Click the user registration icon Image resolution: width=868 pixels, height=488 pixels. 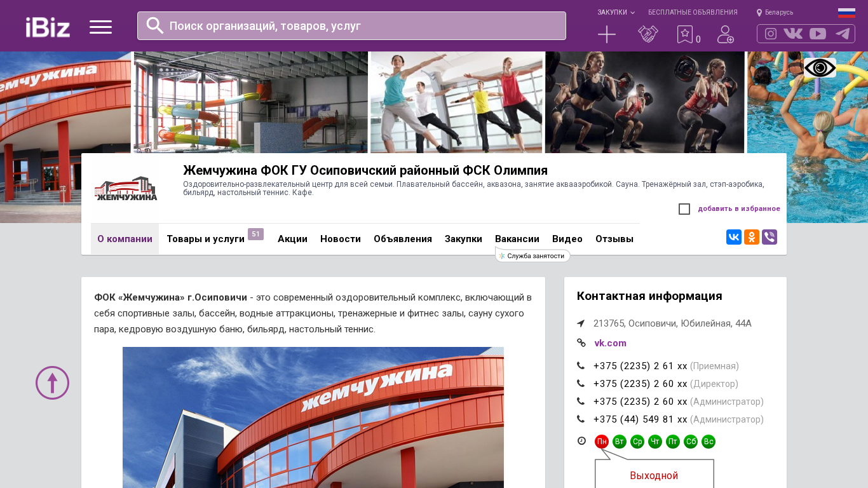coord(726,34)
